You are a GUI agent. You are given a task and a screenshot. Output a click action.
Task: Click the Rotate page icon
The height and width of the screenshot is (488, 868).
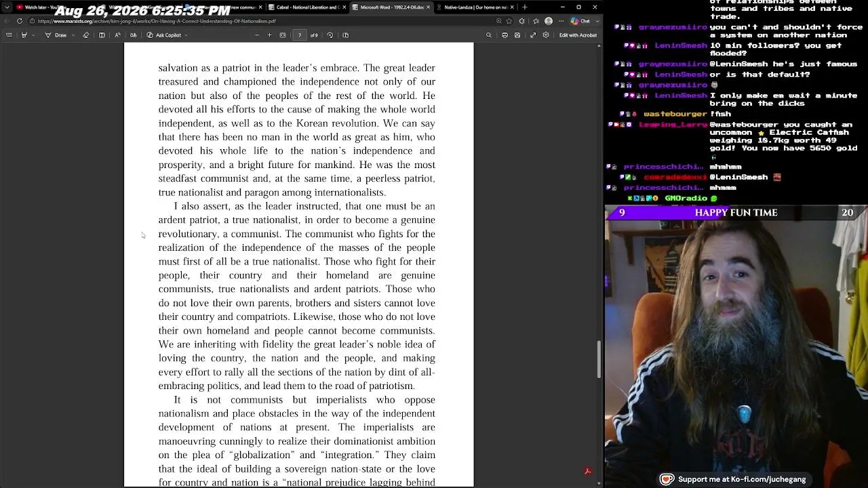[x=330, y=35]
